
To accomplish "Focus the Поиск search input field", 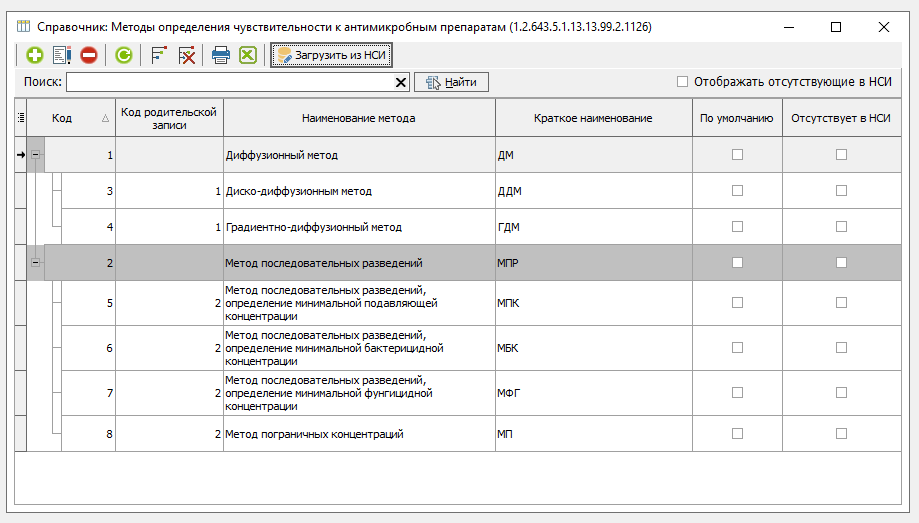I will coord(230,82).
